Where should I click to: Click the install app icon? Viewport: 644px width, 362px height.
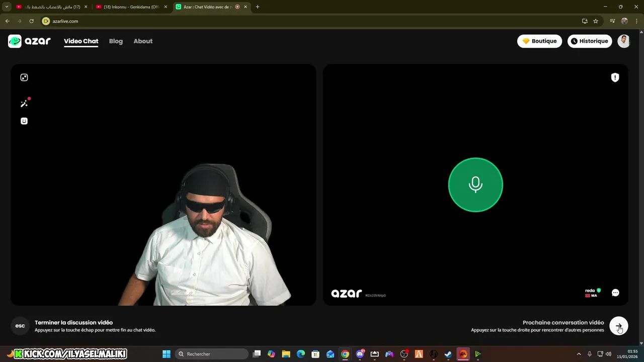(585, 21)
